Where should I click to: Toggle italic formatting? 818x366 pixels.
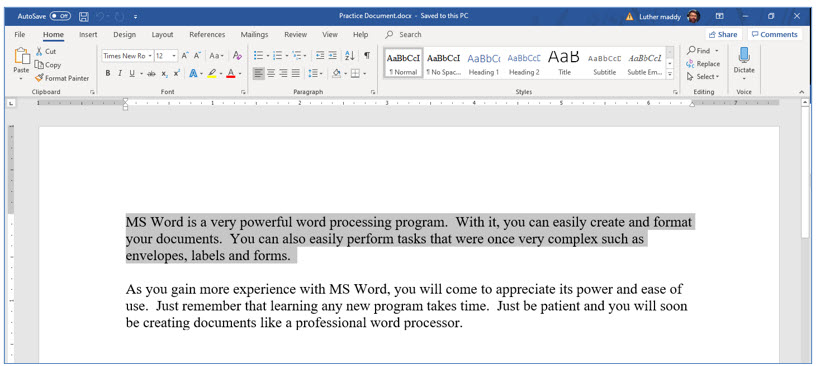coord(119,74)
